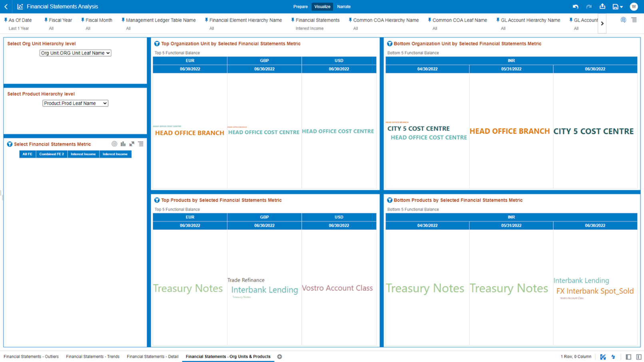The width and height of the screenshot is (644, 362).
Task: Click the auto-apply data icon on filter bar
Action: click(623, 20)
